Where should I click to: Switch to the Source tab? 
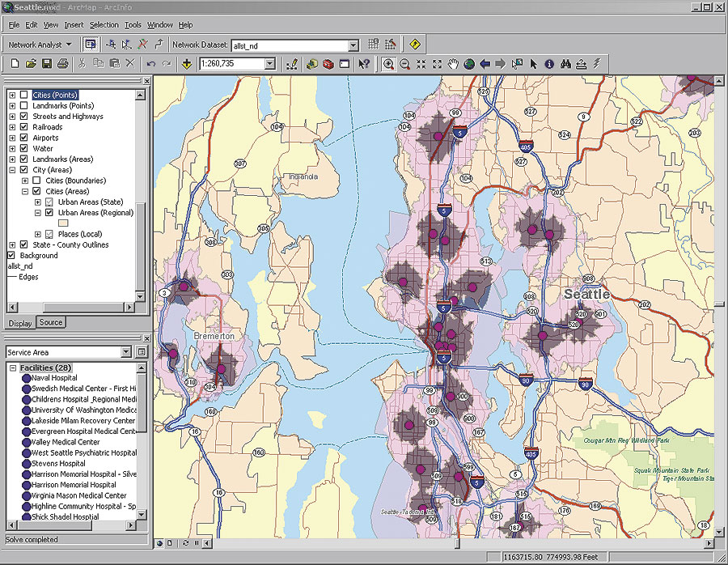coord(51,322)
